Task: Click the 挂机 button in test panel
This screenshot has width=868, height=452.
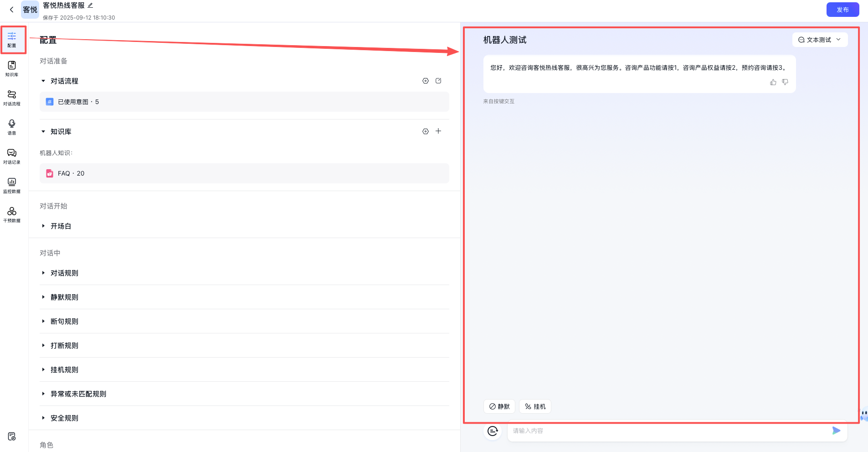Action: point(535,406)
